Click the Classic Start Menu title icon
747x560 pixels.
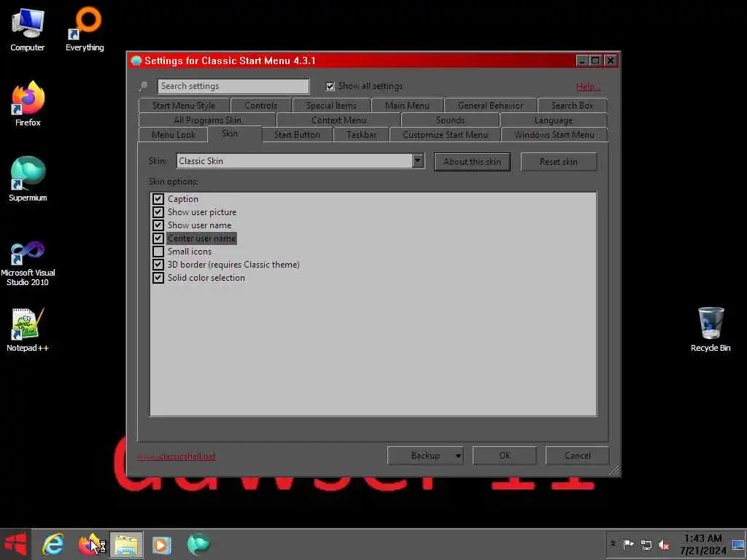[x=136, y=61]
